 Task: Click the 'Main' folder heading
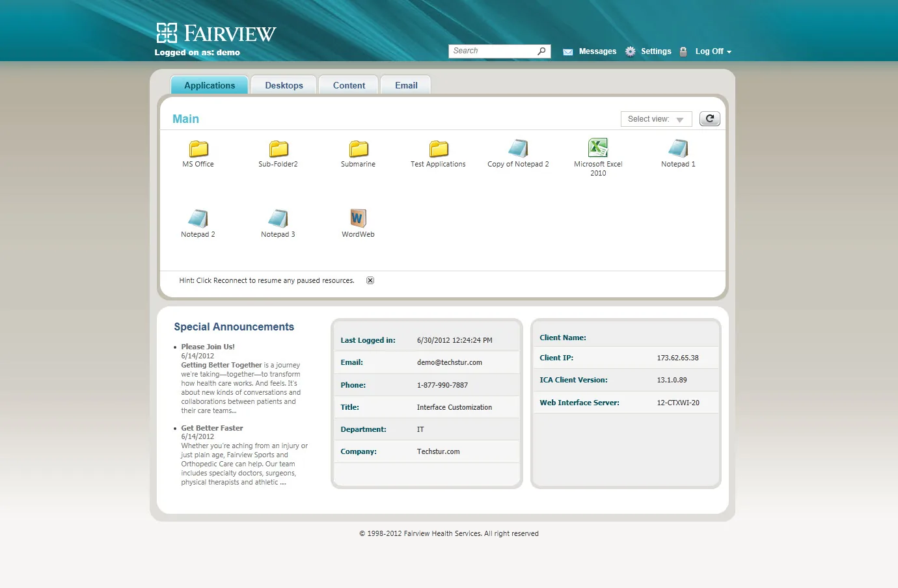pyautogui.click(x=185, y=119)
